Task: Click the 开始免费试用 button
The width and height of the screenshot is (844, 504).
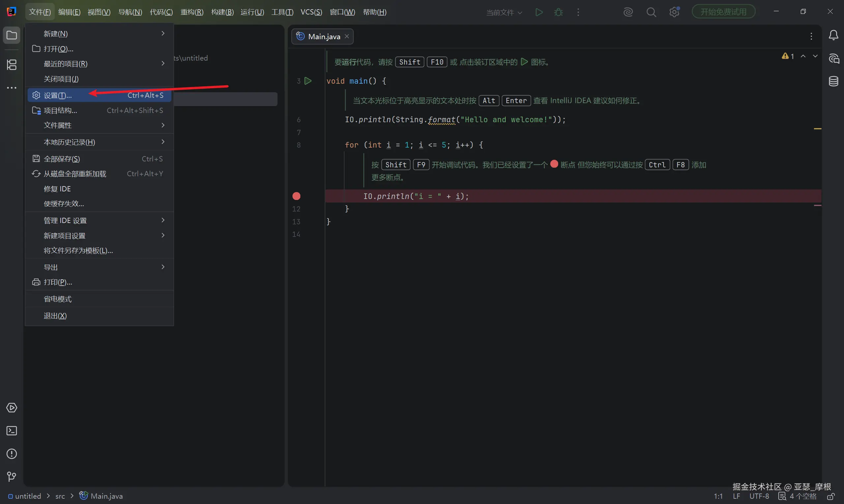Action: click(723, 12)
